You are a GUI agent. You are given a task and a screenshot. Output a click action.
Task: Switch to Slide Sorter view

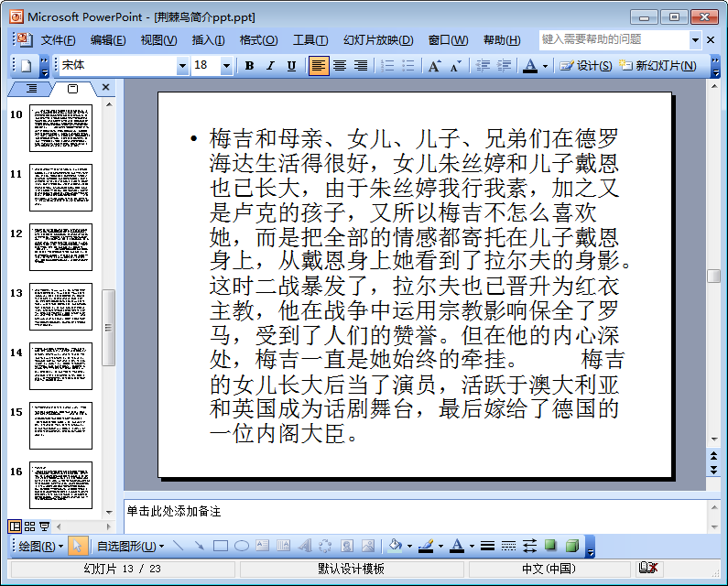[x=29, y=526]
